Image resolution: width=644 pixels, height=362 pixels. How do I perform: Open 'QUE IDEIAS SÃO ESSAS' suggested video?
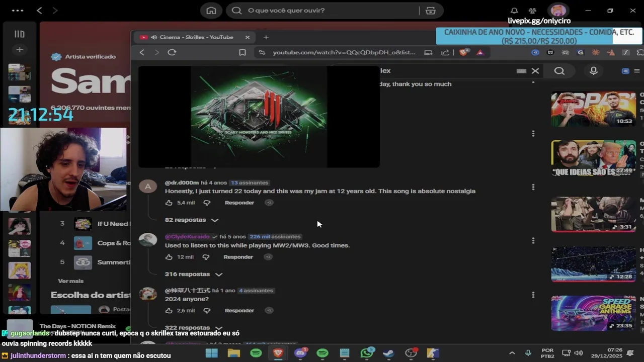tap(593, 158)
